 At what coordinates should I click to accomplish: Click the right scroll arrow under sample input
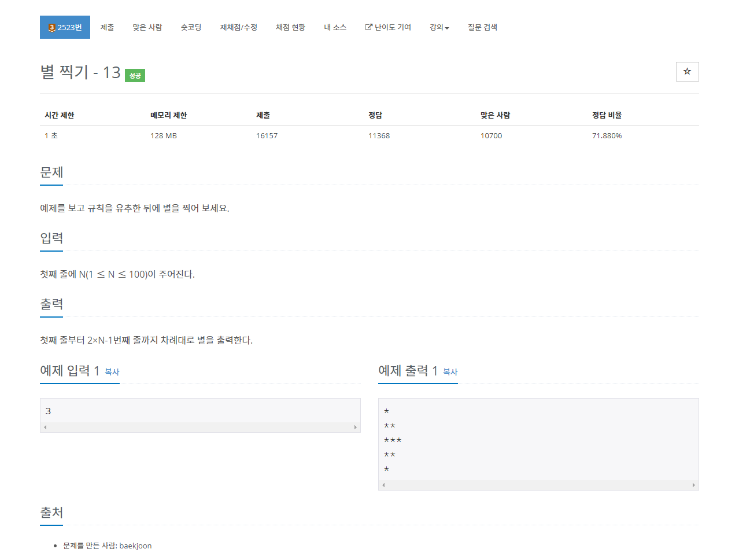[356, 426]
